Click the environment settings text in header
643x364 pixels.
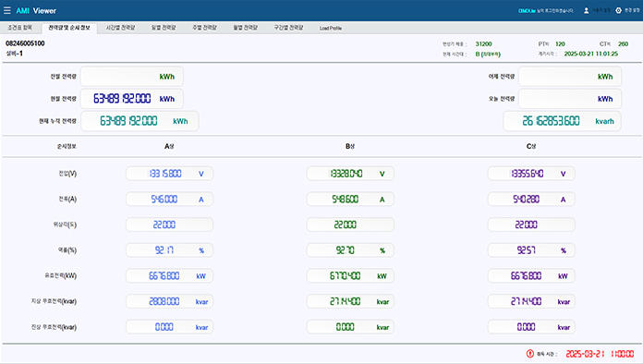click(x=632, y=11)
